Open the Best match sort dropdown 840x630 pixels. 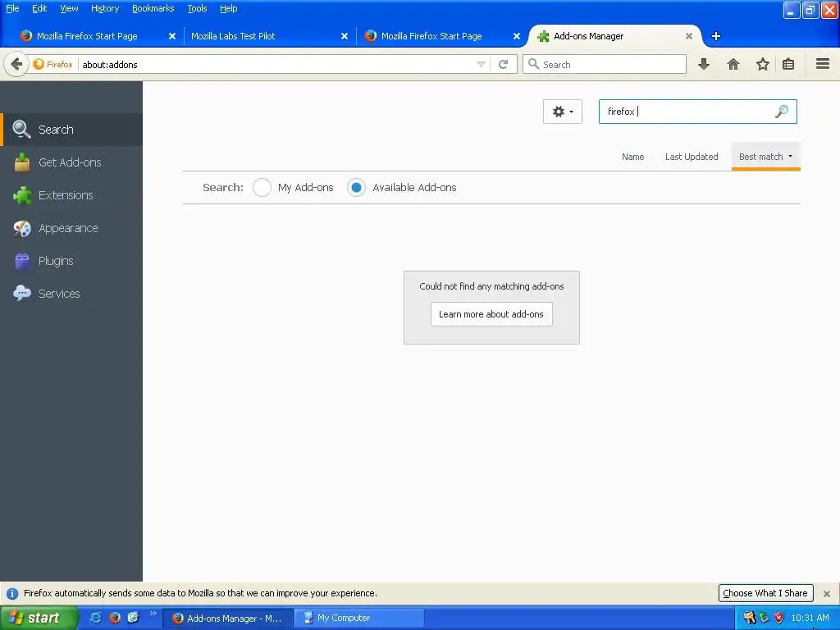click(765, 157)
